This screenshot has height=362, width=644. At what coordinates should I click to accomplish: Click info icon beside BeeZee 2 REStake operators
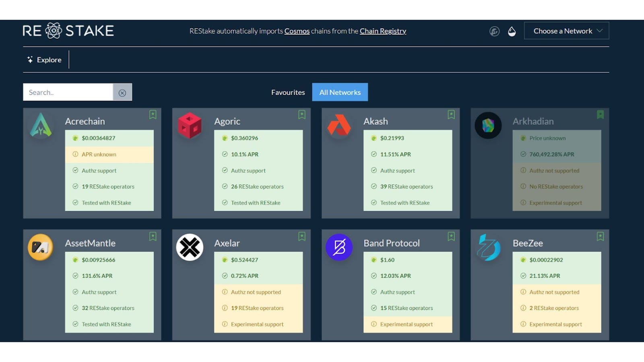click(x=523, y=308)
